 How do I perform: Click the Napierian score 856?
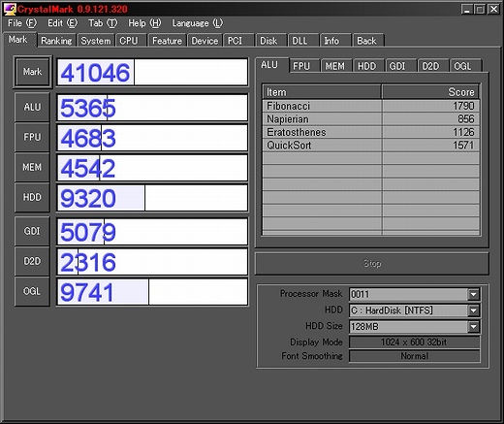click(466, 119)
